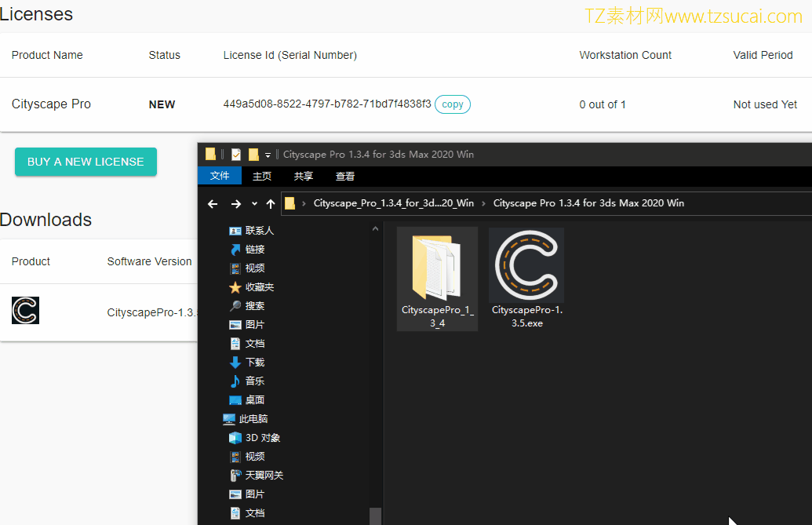Click the BUY A NEW LICENSE button

[86, 162]
